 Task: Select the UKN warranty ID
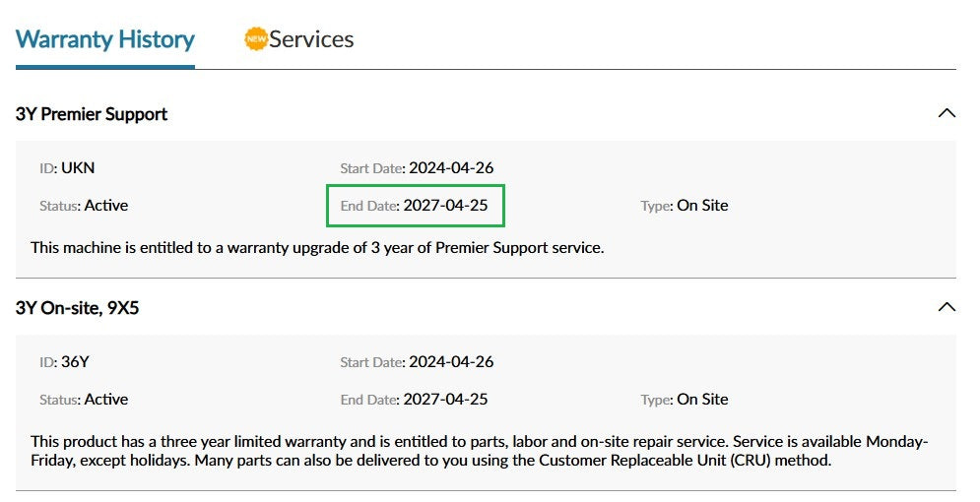click(x=78, y=167)
